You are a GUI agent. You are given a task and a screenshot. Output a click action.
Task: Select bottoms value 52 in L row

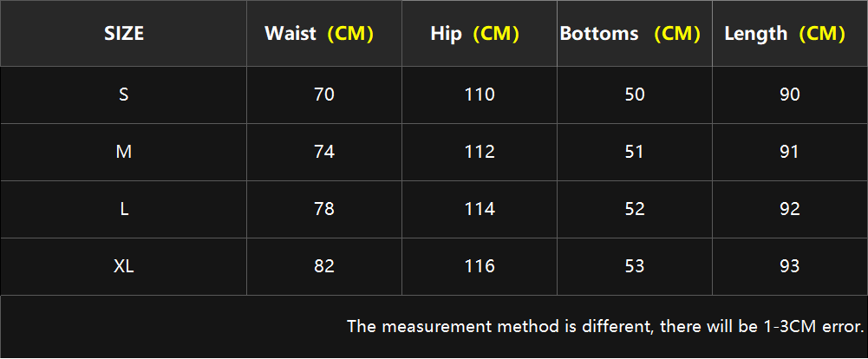pyautogui.click(x=635, y=210)
